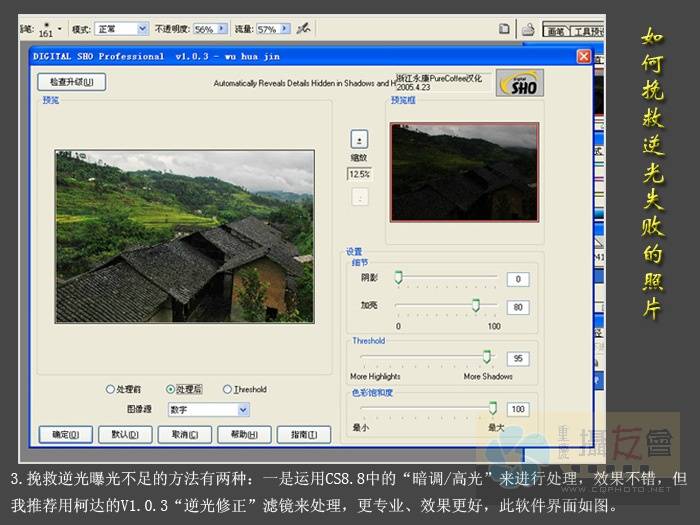Click the zoom out minus button

pos(360,196)
